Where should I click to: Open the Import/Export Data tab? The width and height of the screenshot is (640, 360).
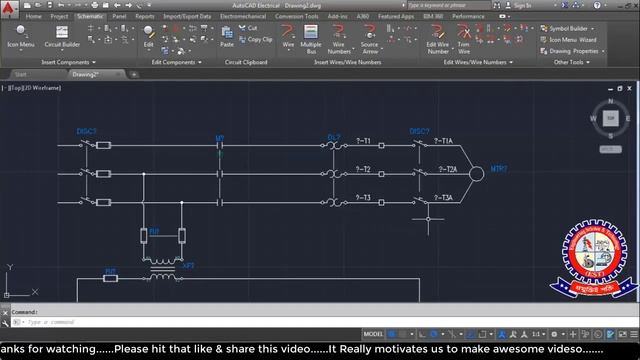tap(187, 16)
